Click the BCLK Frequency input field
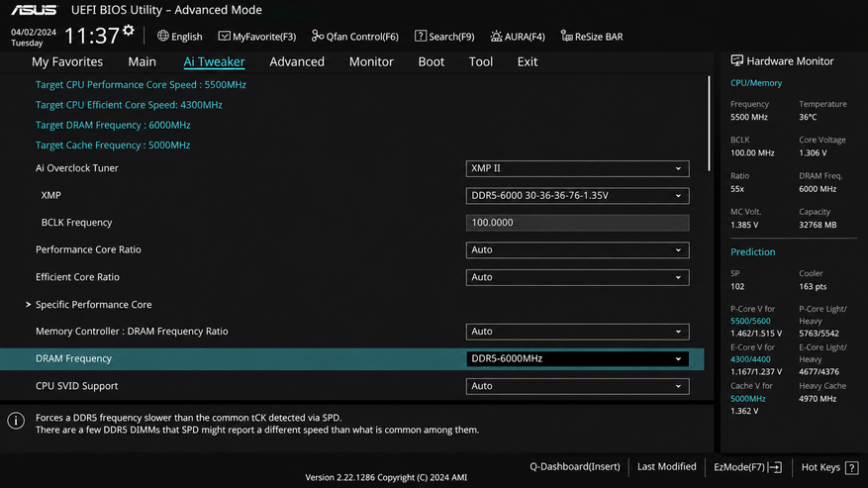Screen dimensions: 868x488 click(577, 223)
